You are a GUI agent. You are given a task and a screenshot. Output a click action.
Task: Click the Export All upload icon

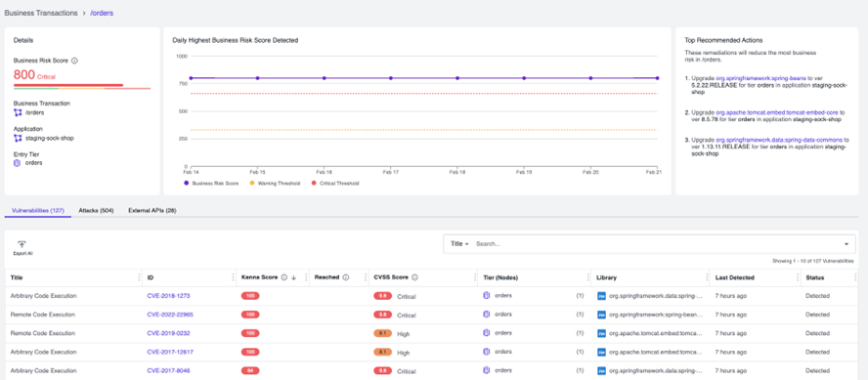[22, 244]
